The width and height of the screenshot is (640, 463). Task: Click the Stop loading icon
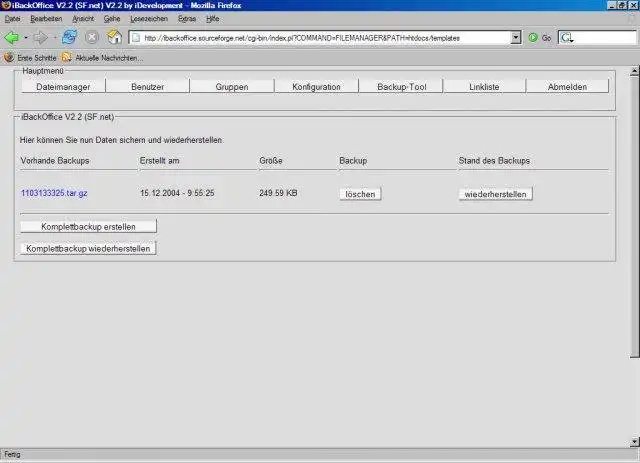92,37
